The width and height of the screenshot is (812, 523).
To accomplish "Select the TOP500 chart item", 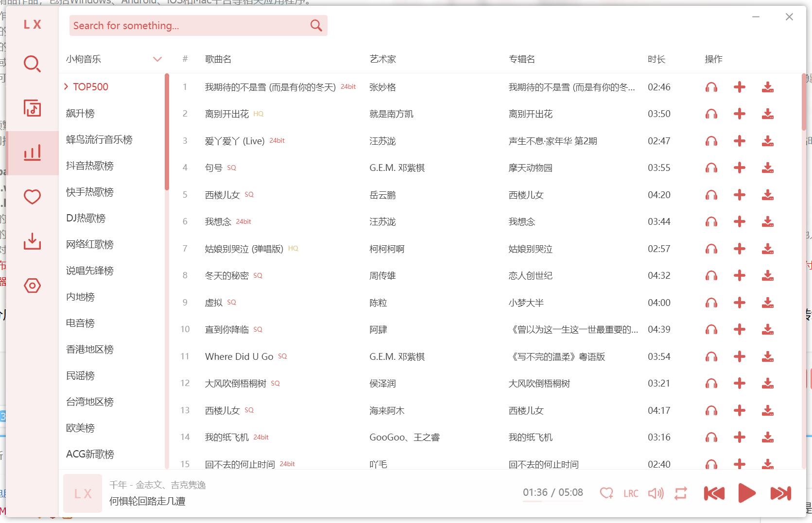I will (x=90, y=87).
